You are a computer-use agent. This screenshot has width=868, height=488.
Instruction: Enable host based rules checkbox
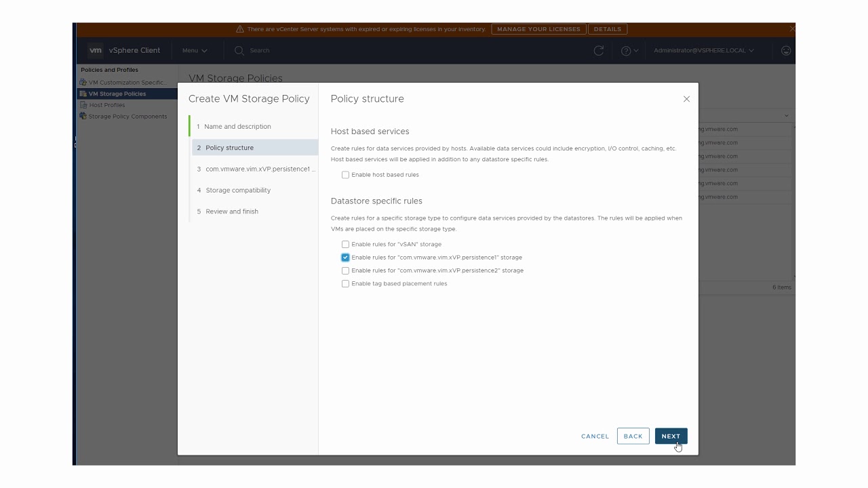tap(345, 175)
